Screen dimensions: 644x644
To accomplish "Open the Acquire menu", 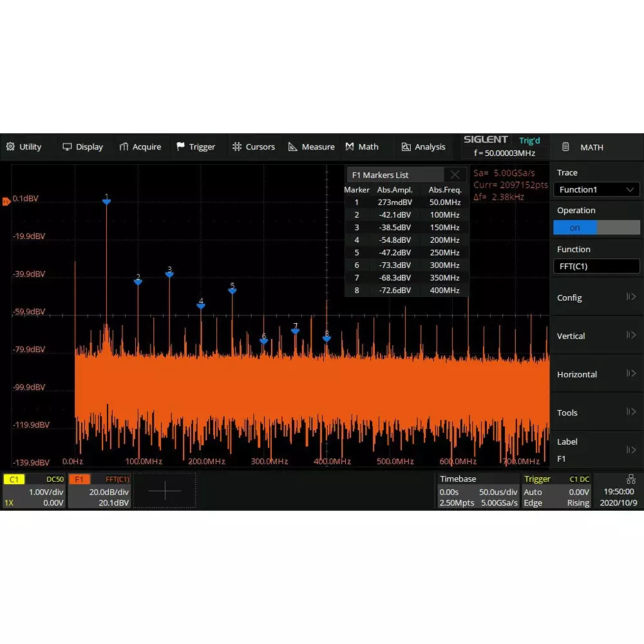I will coord(140,147).
